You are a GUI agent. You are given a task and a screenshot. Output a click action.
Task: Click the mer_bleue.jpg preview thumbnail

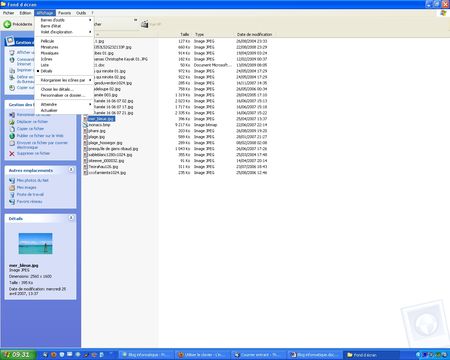(36, 244)
